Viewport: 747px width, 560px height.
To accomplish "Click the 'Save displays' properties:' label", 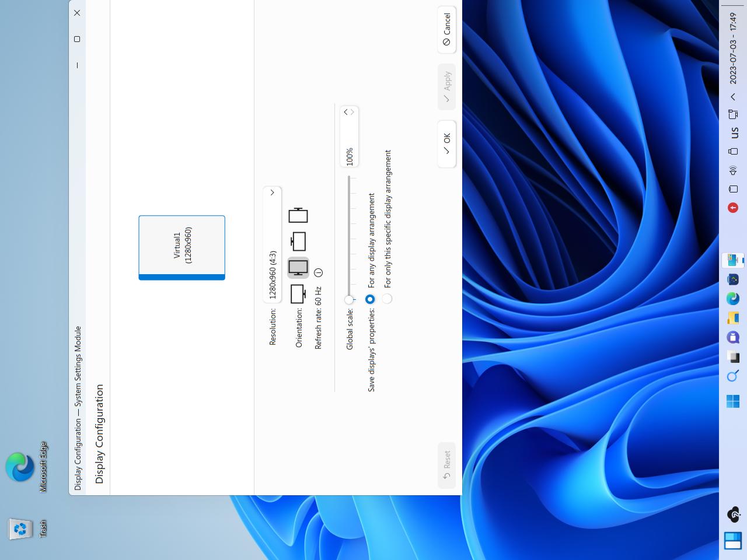I will point(371,350).
